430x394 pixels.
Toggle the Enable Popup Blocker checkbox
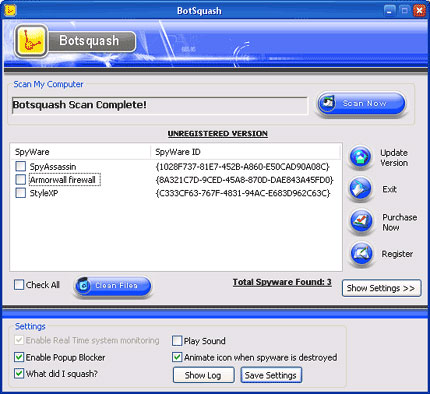19,357
